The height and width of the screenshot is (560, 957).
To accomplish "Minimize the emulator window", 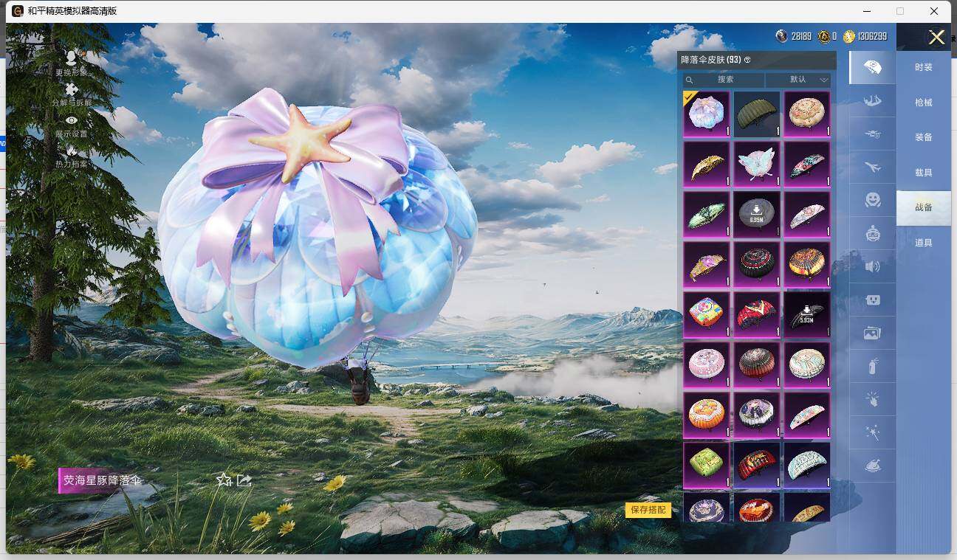I will pyautogui.click(x=865, y=11).
